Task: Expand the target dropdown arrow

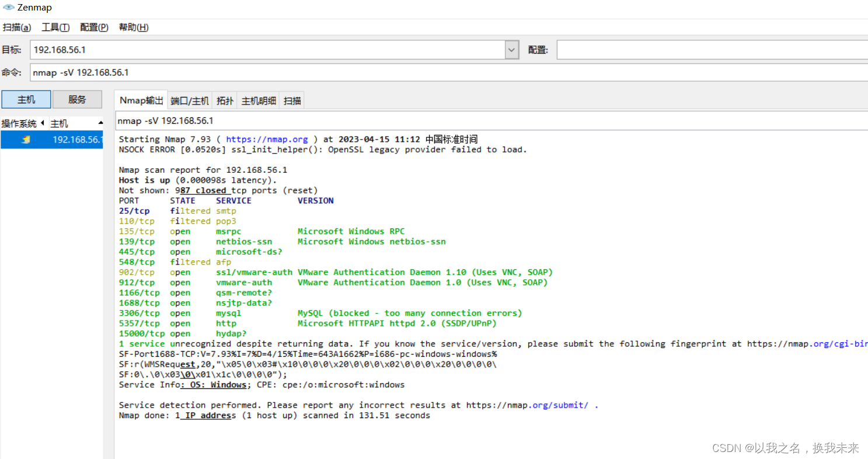Action: (512, 50)
